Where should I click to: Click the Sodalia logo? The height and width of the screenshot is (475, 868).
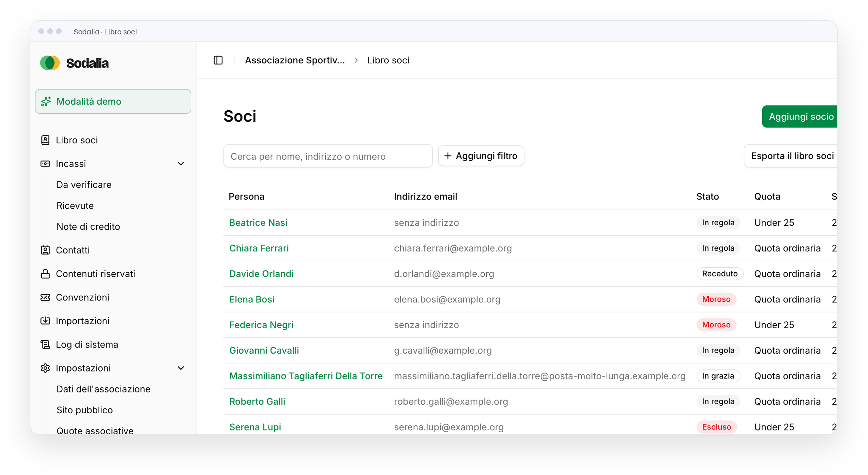click(74, 63)
